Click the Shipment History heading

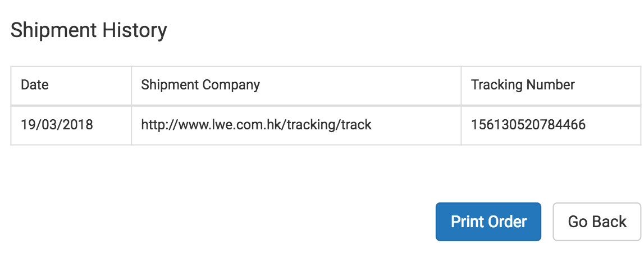[x=89, y=30]
